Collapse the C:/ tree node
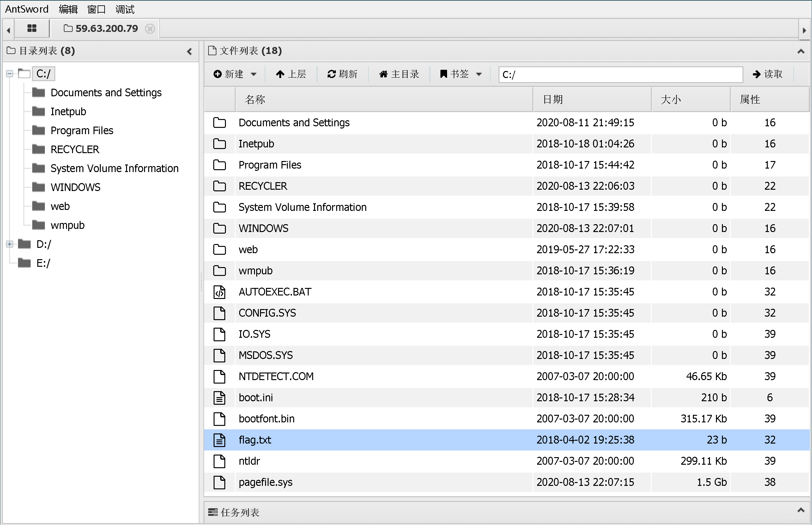 9,74
